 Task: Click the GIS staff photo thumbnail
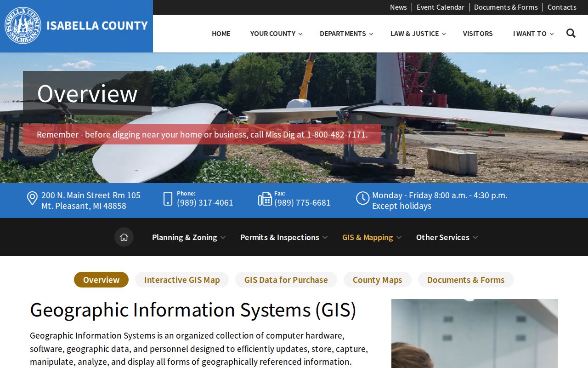click(x=475, y=333)
